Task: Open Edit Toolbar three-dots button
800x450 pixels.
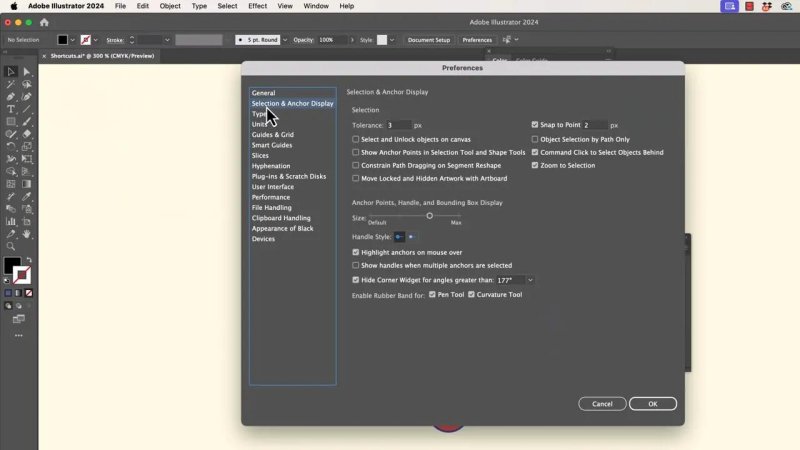Action: (19, 336)
